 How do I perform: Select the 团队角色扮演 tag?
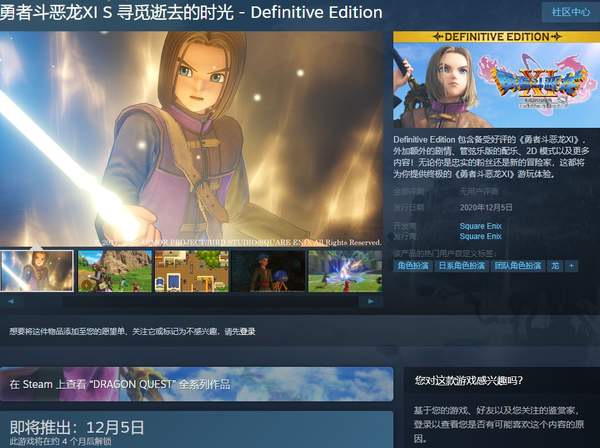coord(518,266)
